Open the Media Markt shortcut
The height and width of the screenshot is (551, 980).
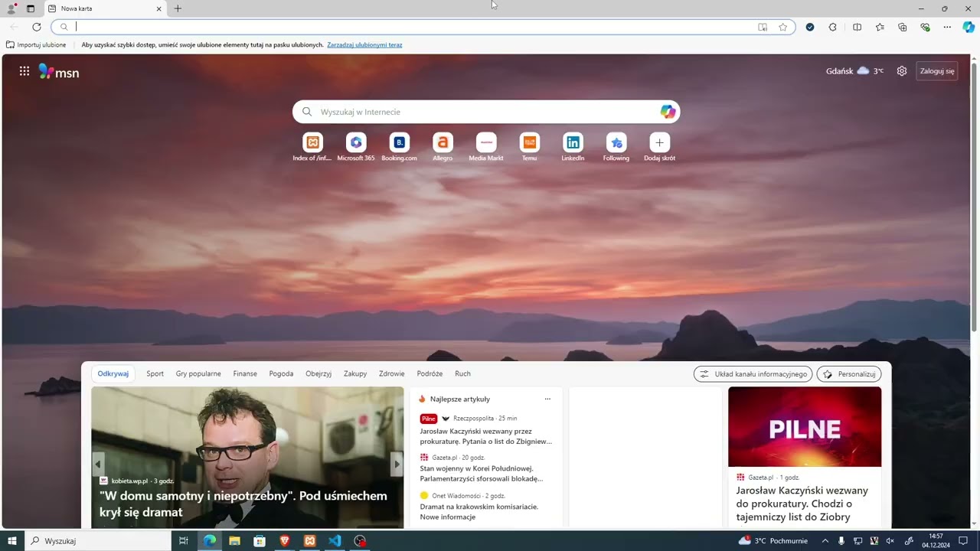point(486,147)
